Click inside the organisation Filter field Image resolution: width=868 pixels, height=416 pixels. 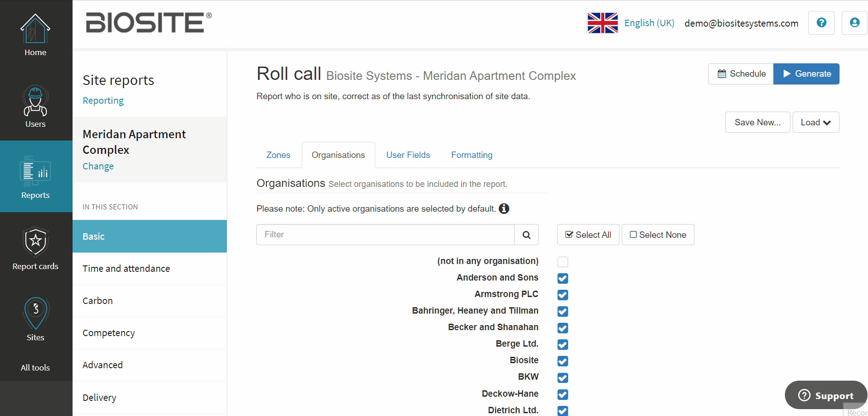[x=385, y=235]
